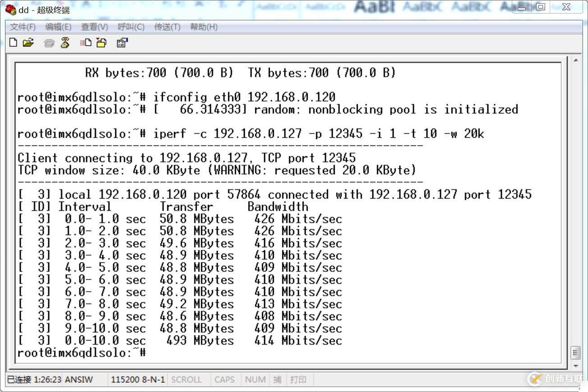
Task: Click the Disconnect phone icon
Action: click(65, 43)
